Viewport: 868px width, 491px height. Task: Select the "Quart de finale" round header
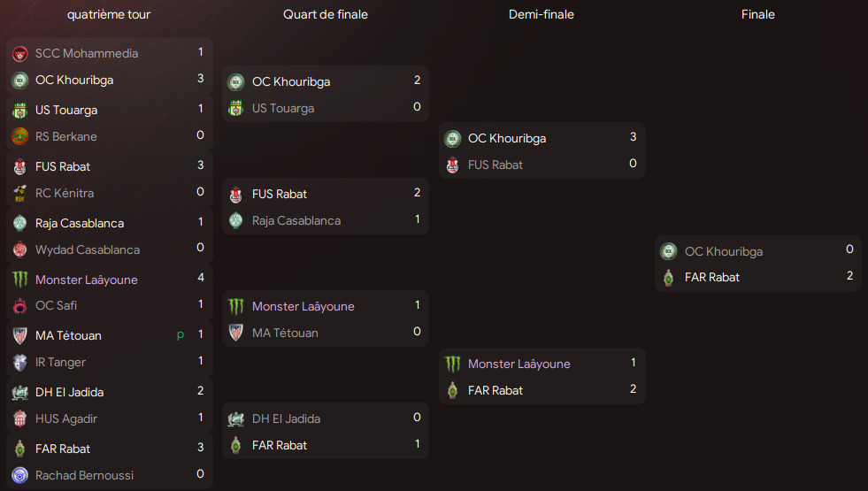coord(326,15)
